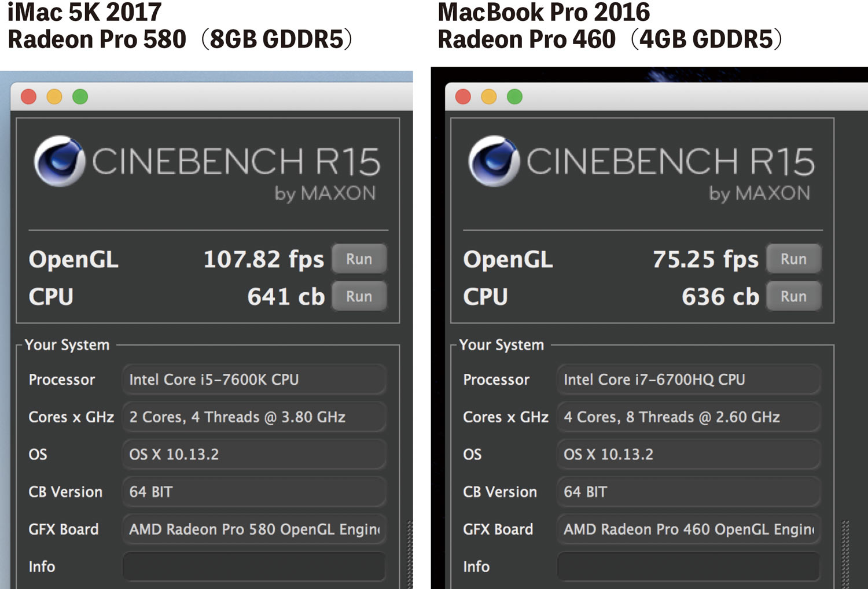Click the '641 cb' CPU score
Image resolution: width=868 pixels, height=589 pixels.
pyautogui.click(x=286, y=297)
